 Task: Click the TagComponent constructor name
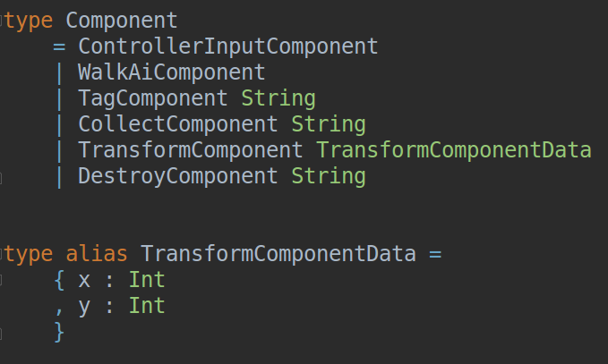tap(153, 98)
